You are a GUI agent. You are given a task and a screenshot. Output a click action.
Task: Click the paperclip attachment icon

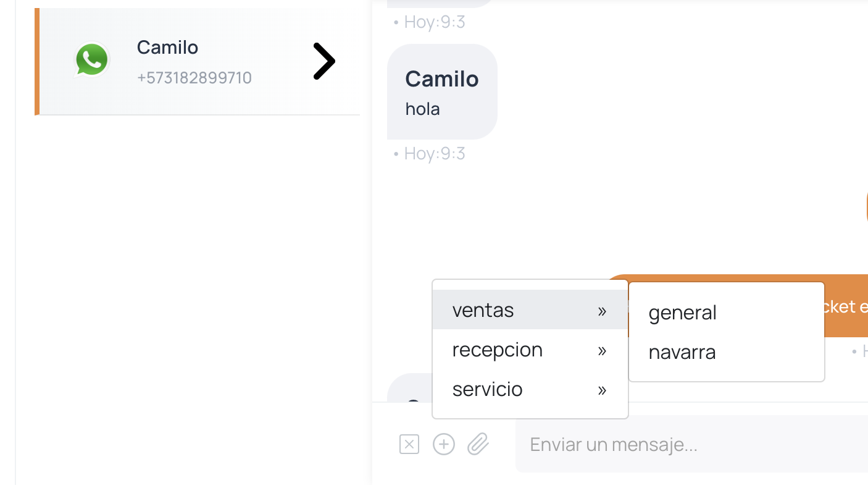click(478, 444)
